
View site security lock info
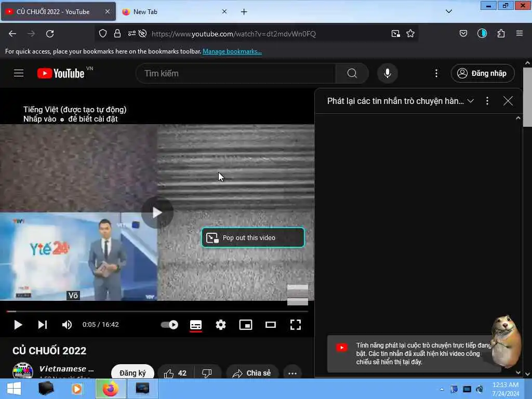click(117, 33)
